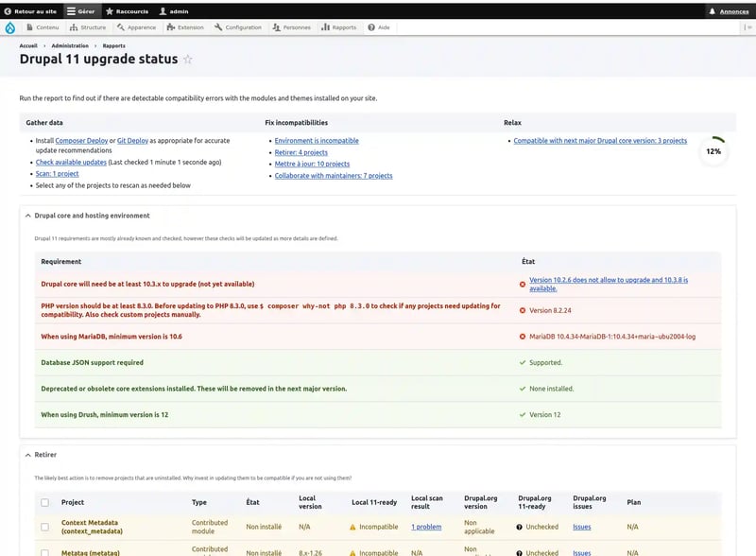Click Collaborate with maintainers: 7 projects link

tap(334, 176)
